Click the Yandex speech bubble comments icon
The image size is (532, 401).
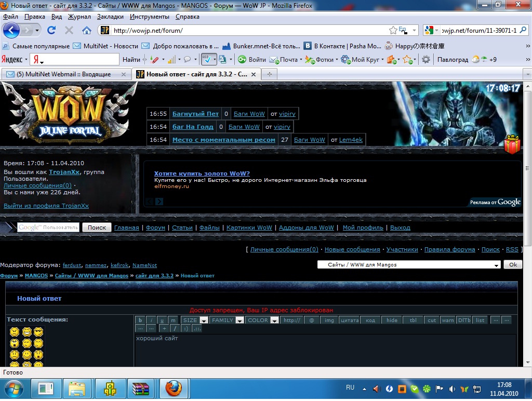[187, 60]
